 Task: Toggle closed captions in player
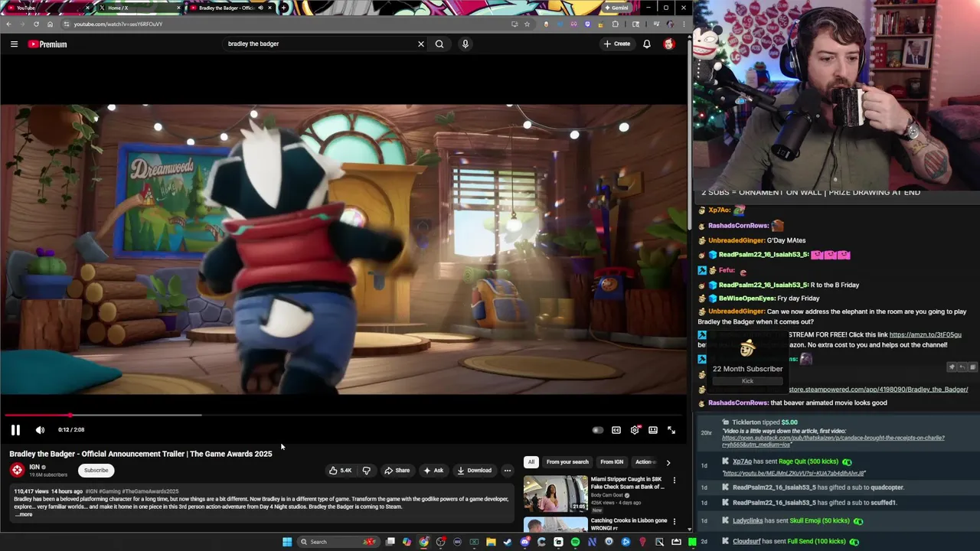click(x=616, y=430)
